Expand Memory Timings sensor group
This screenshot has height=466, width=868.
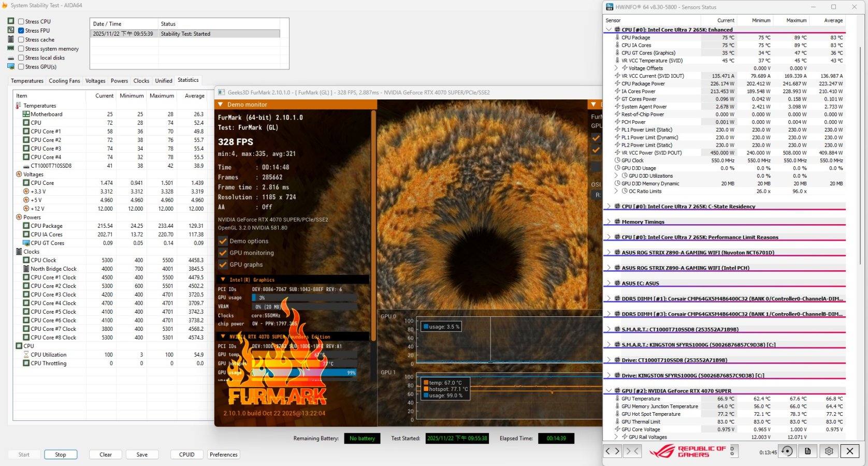(609, 222)
